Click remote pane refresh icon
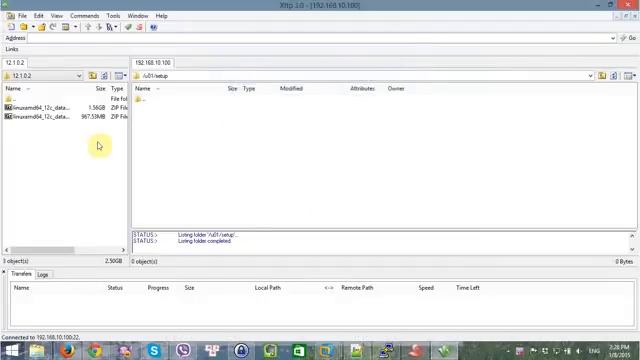 point(613,76)
